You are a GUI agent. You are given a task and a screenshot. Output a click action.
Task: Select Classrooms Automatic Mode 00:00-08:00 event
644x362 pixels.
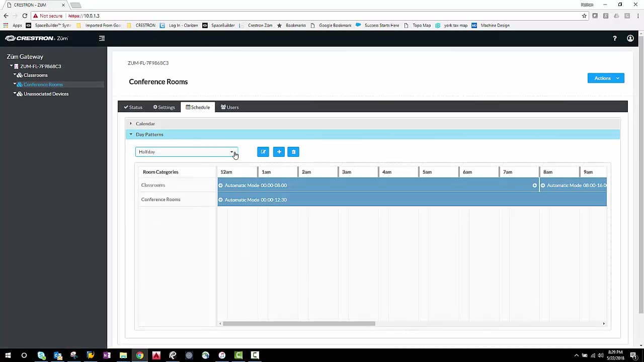pyautogui.click(x=378, y=185)
